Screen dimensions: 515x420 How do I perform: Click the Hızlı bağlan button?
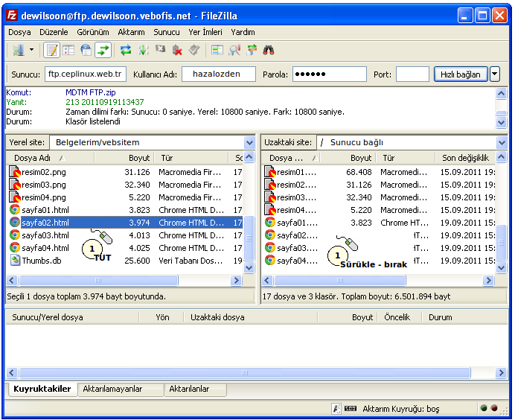click(461, 74)
